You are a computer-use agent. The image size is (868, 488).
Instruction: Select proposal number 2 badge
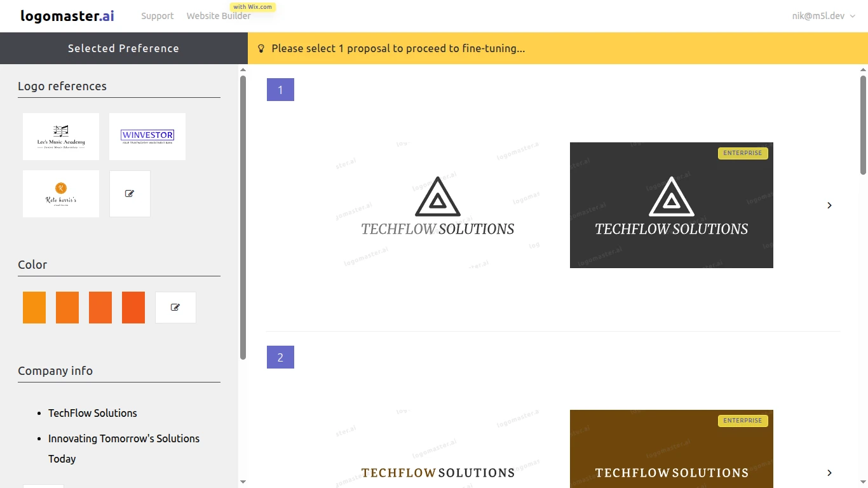pos(280,357)
